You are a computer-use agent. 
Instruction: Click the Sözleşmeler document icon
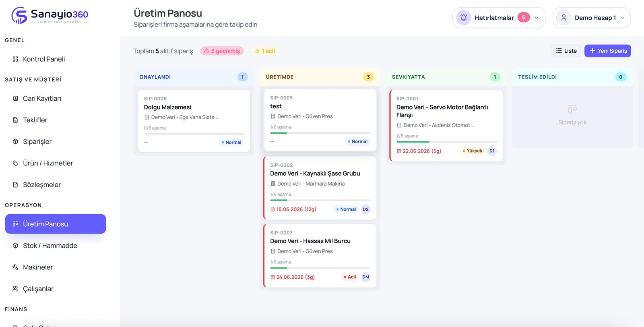coord(15,184)
